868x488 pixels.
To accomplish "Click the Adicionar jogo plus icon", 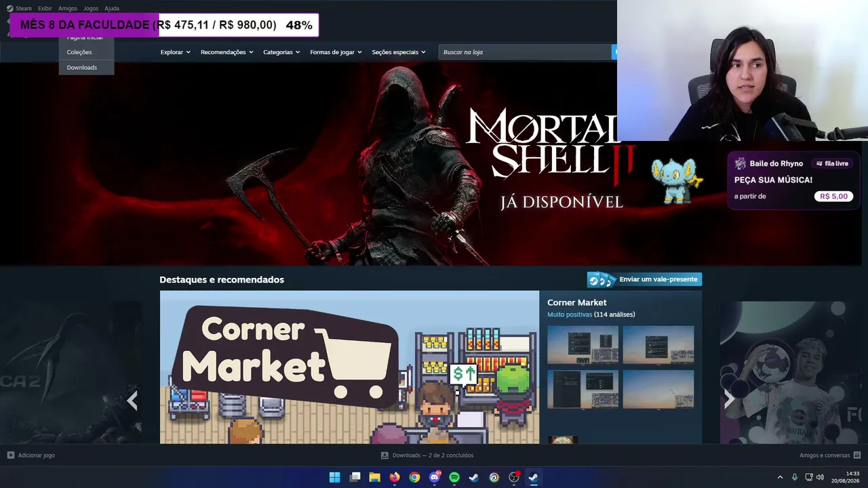I will 10,455.
